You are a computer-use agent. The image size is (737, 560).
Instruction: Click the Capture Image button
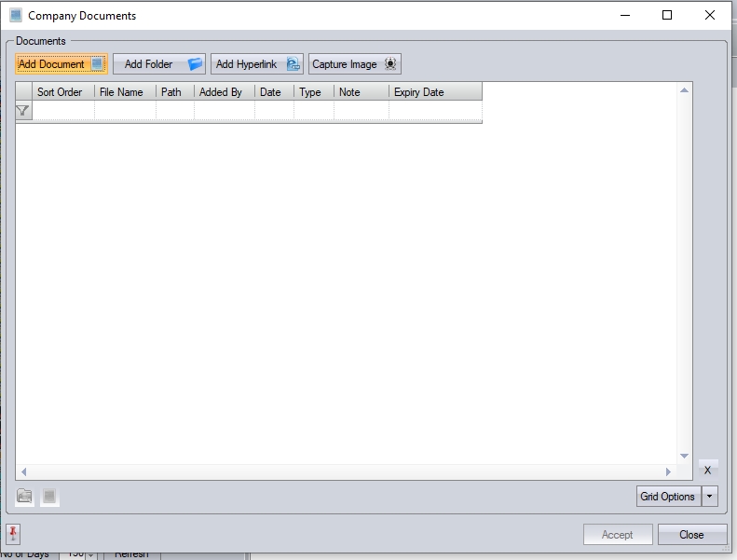(x=355, y=64)
